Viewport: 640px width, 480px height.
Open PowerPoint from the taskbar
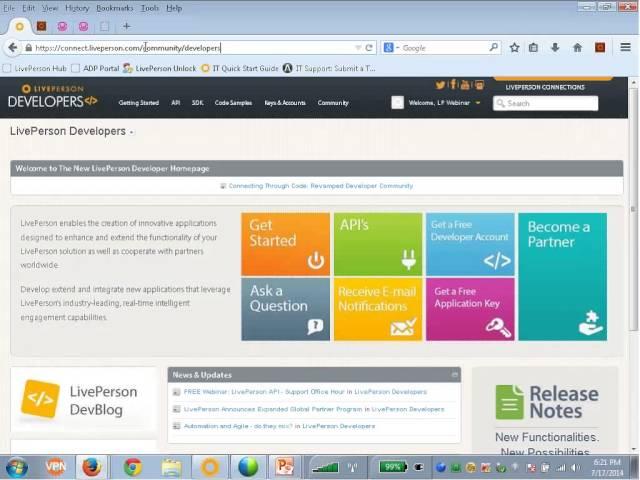[284, 467]
